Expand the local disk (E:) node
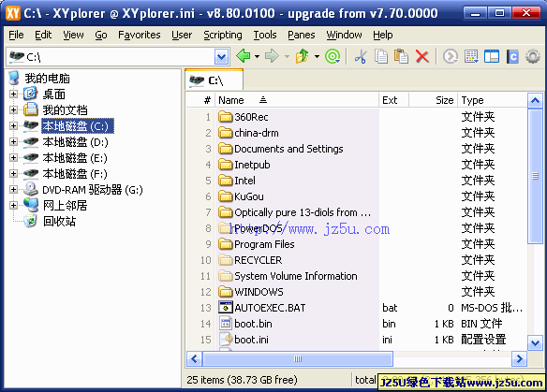 pyautogui.click(x=13, y=157)
